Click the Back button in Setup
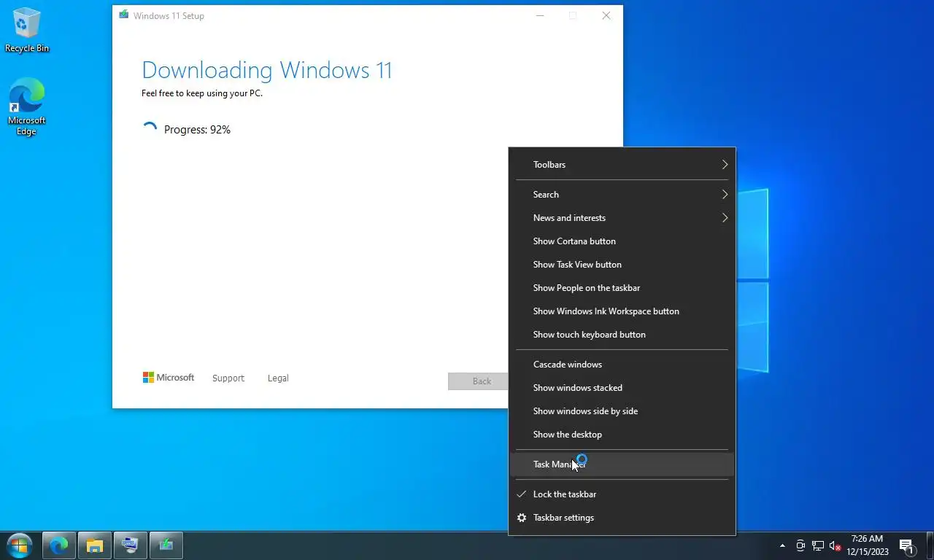 pos(479,381)
